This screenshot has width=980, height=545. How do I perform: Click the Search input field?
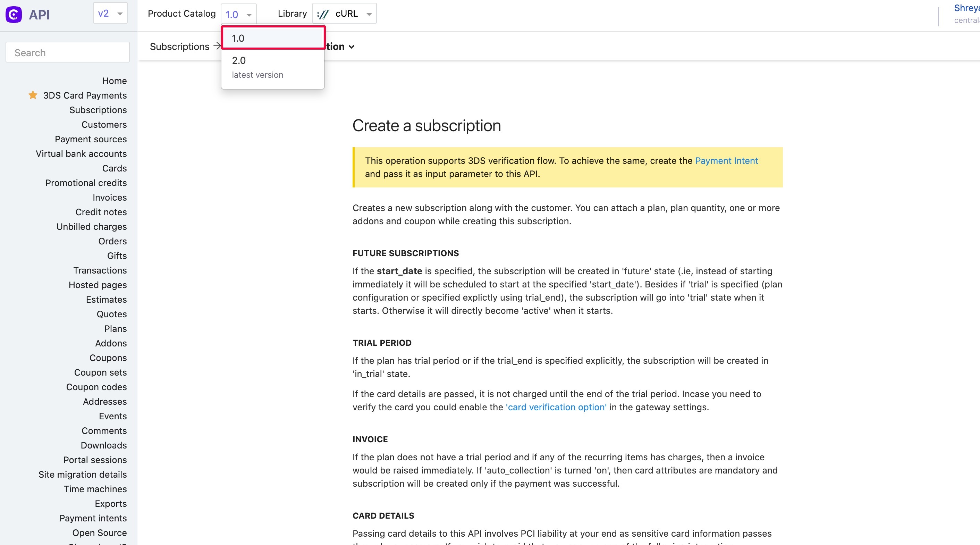point(67,52)
